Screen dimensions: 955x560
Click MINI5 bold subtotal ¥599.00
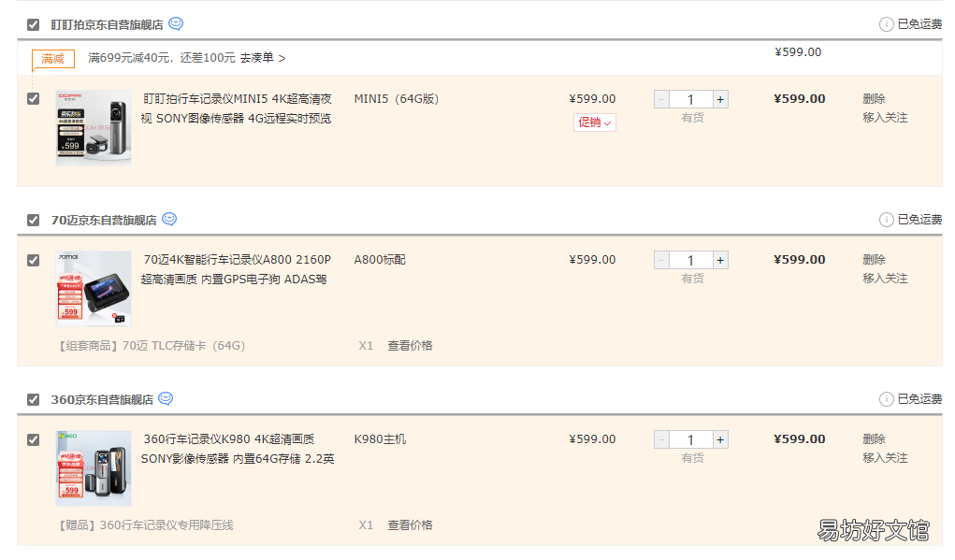(800, 98)
